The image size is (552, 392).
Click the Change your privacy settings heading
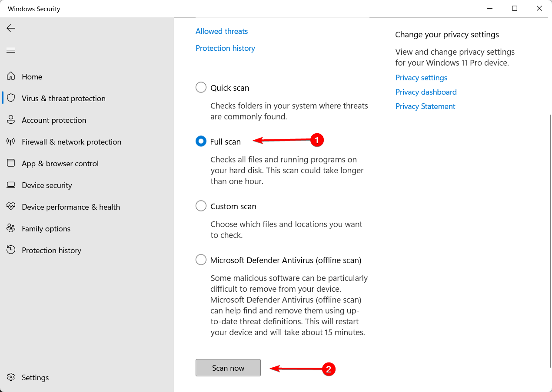(x=447, y=35)
